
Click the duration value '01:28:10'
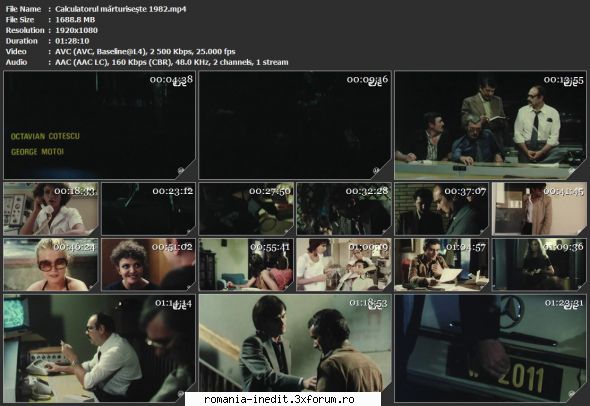72,41
